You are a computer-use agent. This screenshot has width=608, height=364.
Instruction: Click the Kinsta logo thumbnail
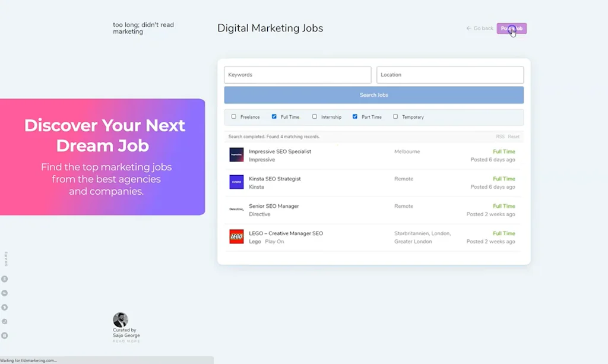[236, 182]
